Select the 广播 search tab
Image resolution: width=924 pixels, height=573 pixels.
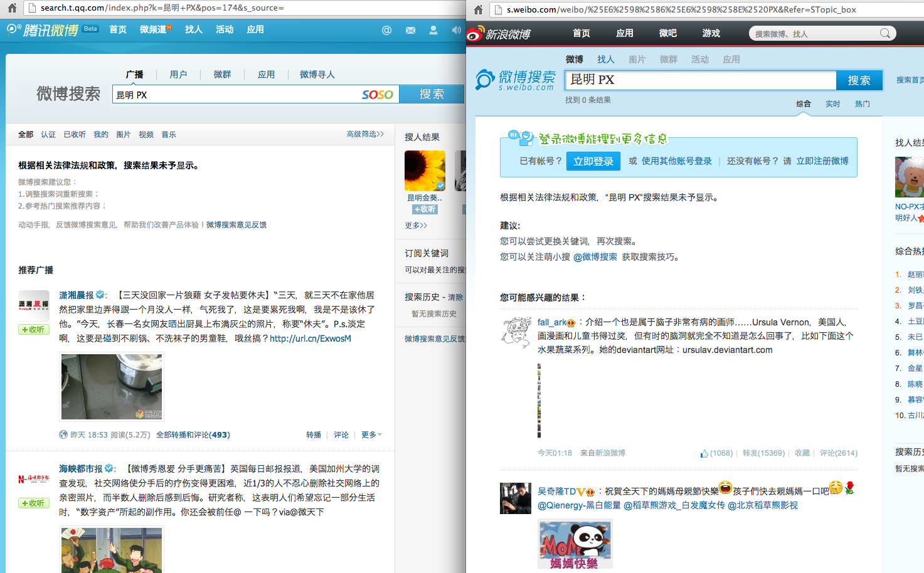coord(134,75)
